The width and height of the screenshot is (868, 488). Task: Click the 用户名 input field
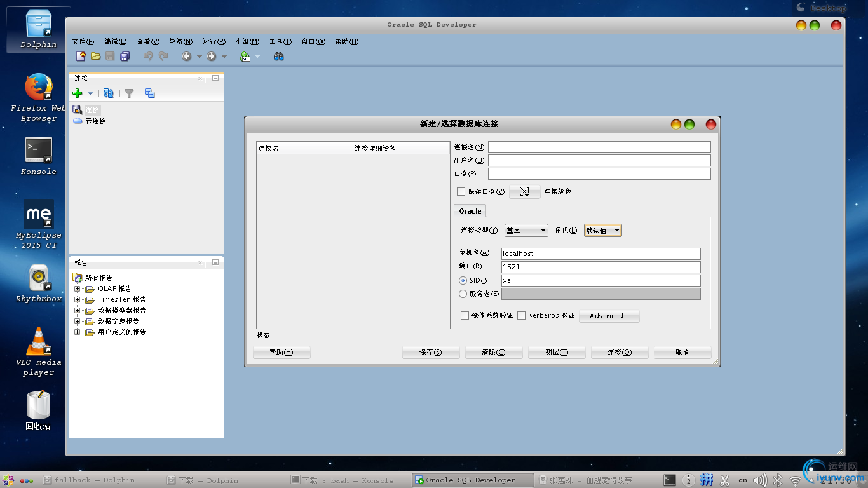coord(599,161)
